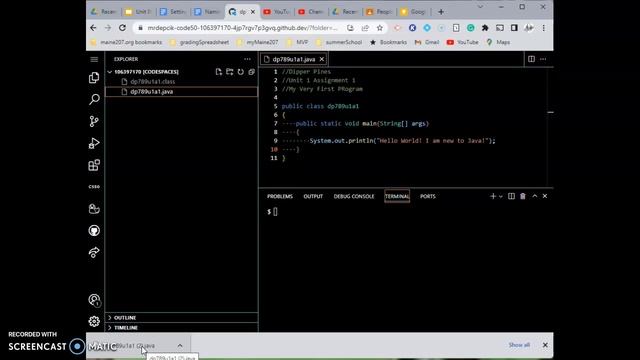Viewport: 640px width, 360px height.
Task: Open editor more actions menu
Action: point(543,59)
